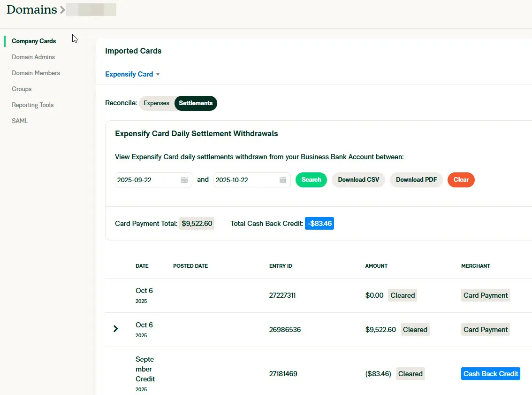Open calendar icon in start date field
Screen dimensions: 532x395
click(184, 180)
